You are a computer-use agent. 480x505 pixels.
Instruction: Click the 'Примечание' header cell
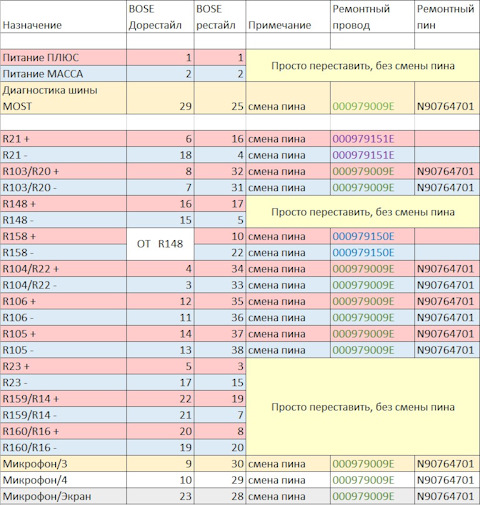click(288, 17)
